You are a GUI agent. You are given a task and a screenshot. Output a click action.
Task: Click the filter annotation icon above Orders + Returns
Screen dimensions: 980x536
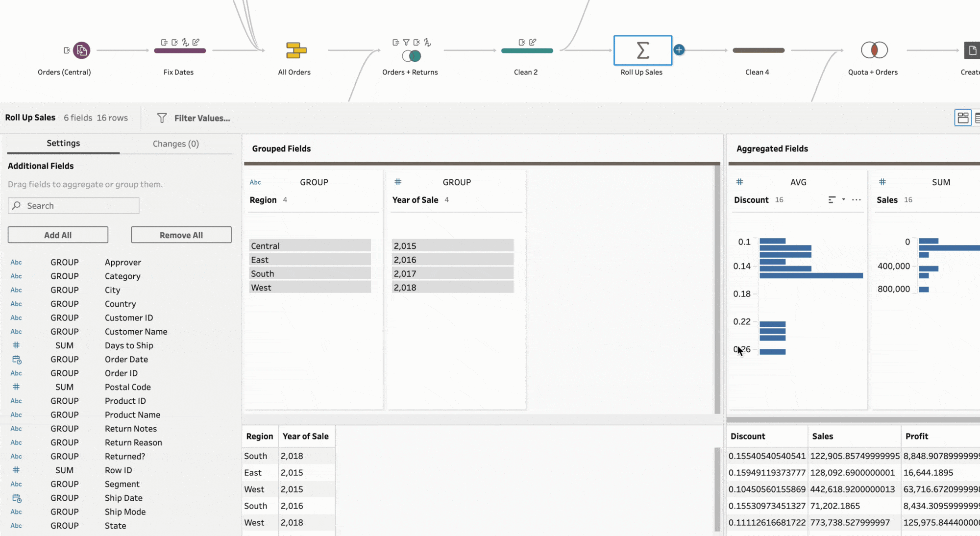tap(406, 43)
